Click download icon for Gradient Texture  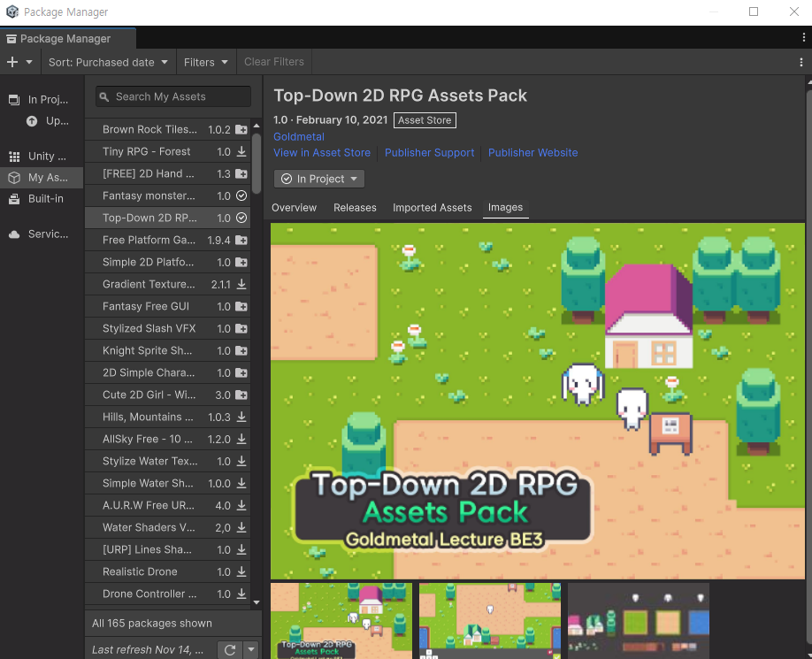(241, 284)
